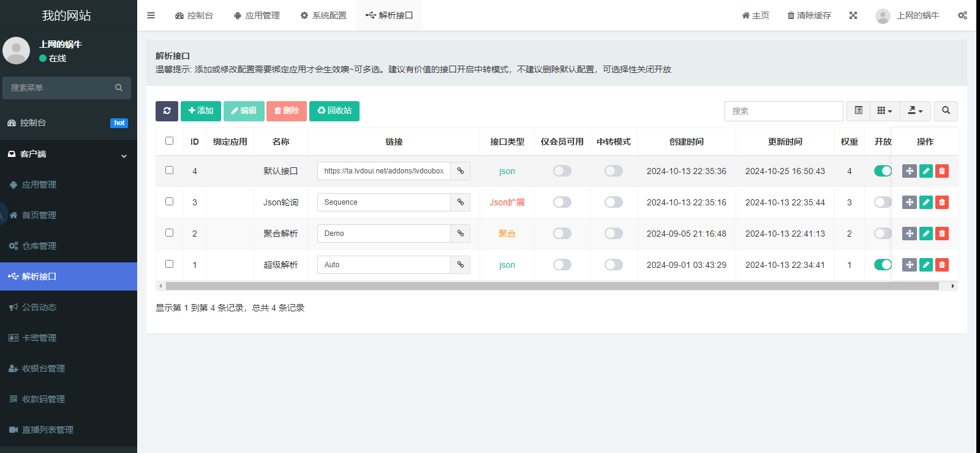The image size is (980, 453).
Task: Click link icon next to the lvdoui URL
Action: tap(461, 171)
